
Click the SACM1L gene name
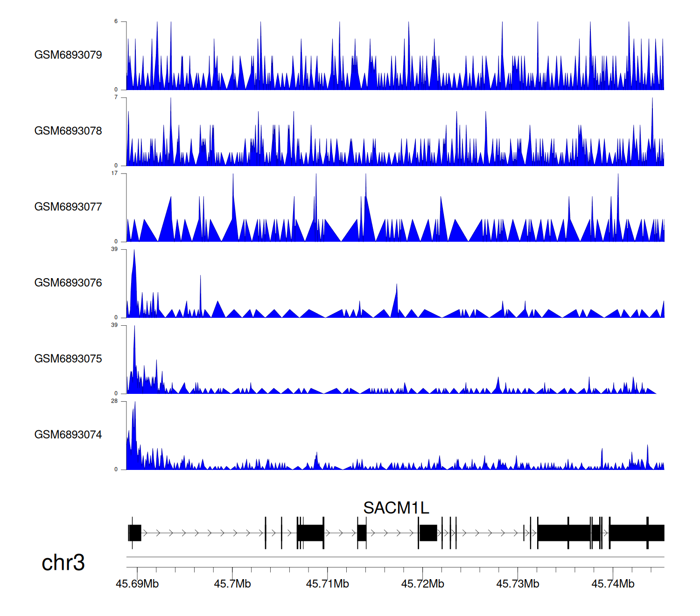point(396,508)
